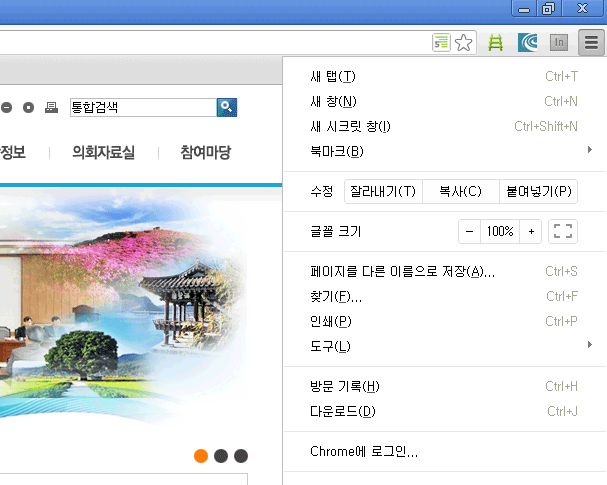Decrease zoom with the minus button
This screenshot has width=607, height=485.
(x=470, y=231)
